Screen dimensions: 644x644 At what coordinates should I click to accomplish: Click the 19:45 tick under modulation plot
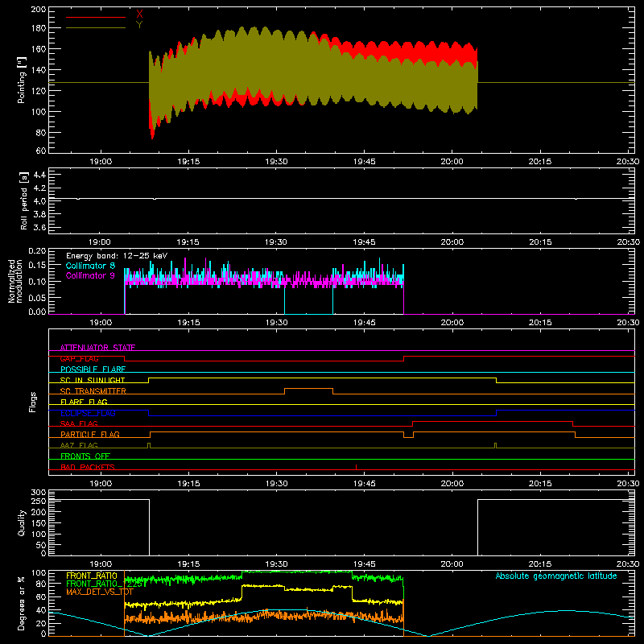[x=365, y=323]
